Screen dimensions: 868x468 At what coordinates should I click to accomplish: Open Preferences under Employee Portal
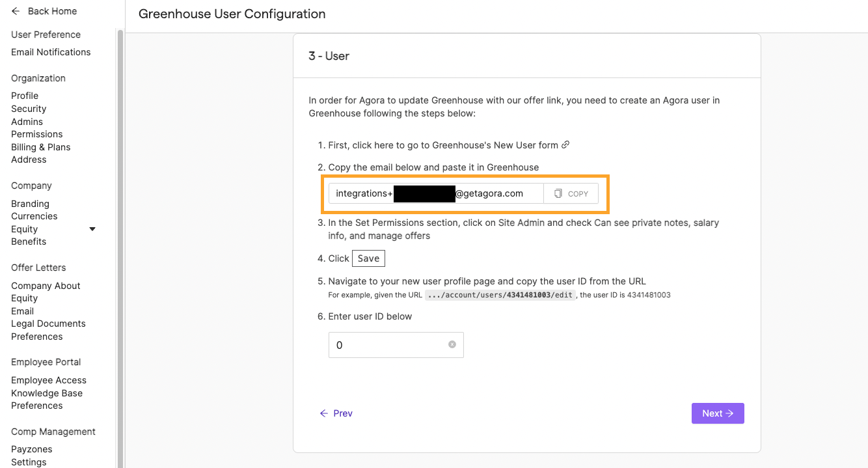tap(37, 406)
